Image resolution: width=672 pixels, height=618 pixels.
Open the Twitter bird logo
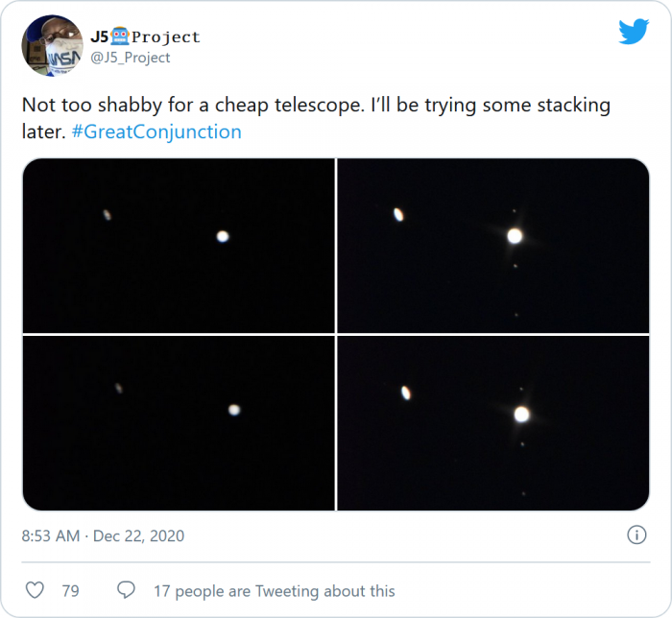pyautogui.click(x=634, y=32)
